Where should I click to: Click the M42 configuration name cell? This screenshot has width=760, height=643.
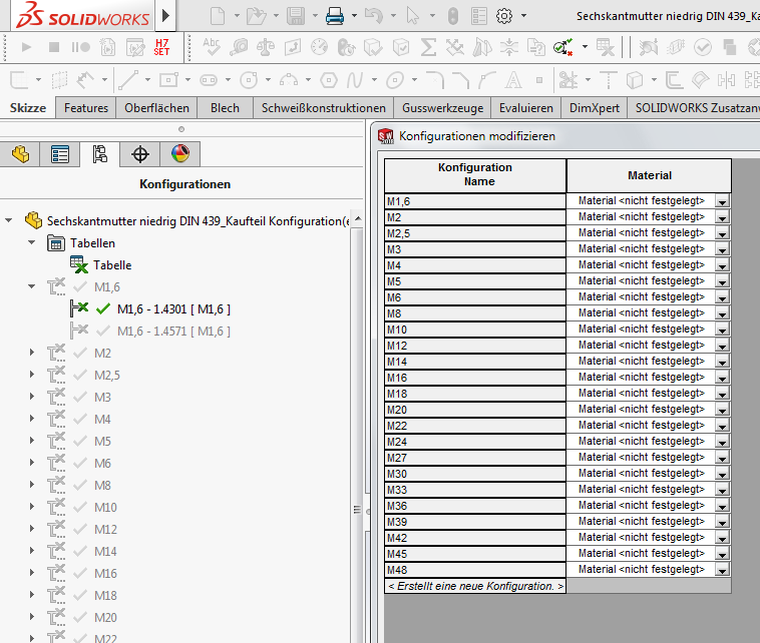(x=475, y=538)
